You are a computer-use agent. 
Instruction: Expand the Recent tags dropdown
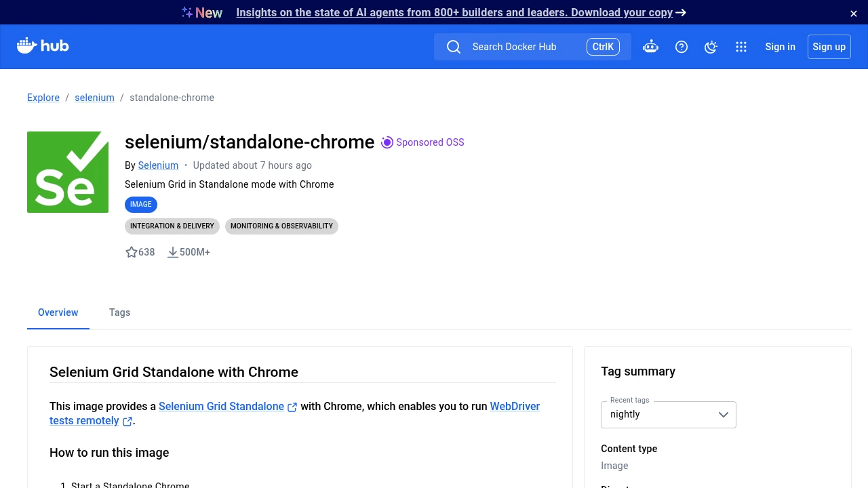tap(669, 415)
